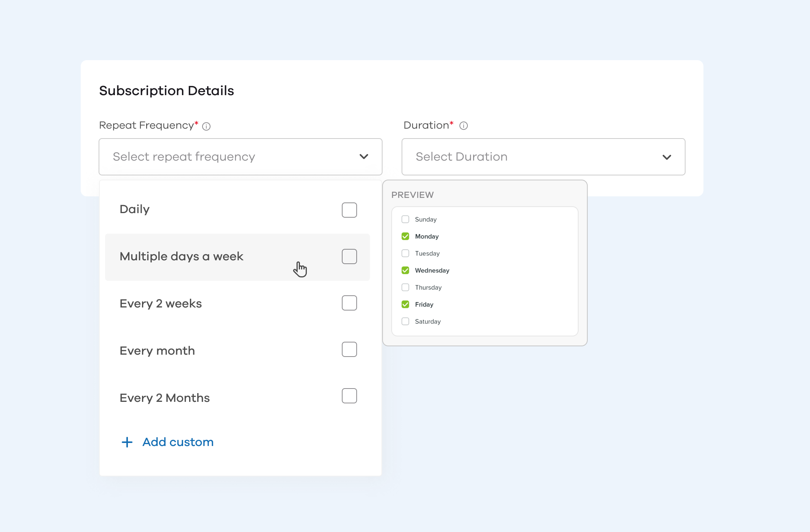810x532 pixels.
Task: Enable the Thursday checkbox in preview
Action: click(x=405, y=287)
